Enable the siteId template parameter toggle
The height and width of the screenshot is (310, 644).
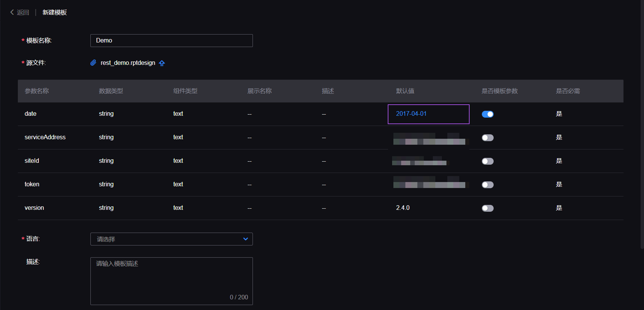[488, 161]
